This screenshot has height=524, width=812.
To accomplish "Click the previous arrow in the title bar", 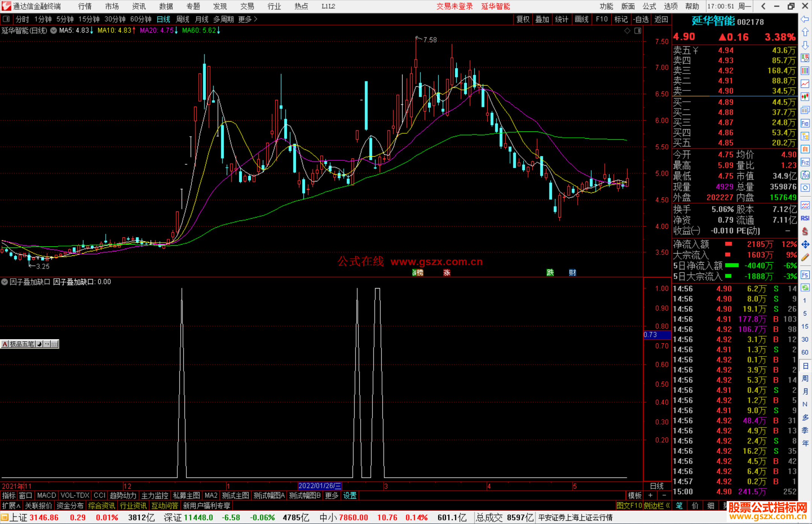I will tap(763, 6).
